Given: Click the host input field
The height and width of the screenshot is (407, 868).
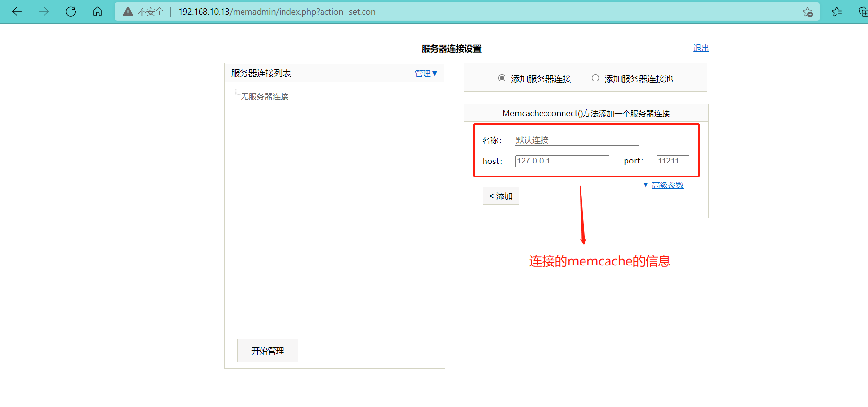Looking at the screenshot, I should click(562, 161).
